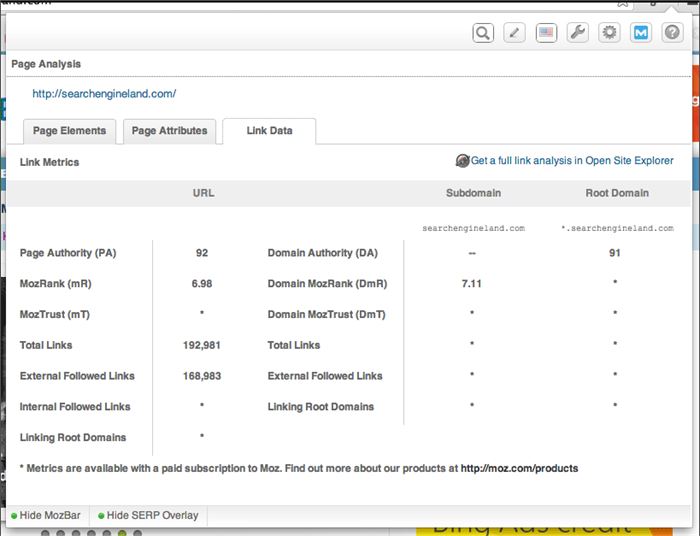Switch to the Page Elements tab
700x536 pixels.
pos(70,131)
